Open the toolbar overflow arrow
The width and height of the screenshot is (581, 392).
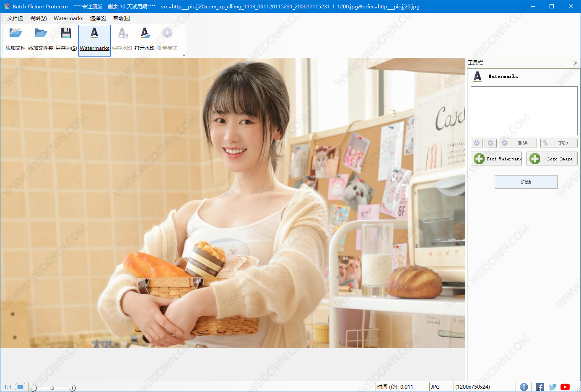(184, 55)
